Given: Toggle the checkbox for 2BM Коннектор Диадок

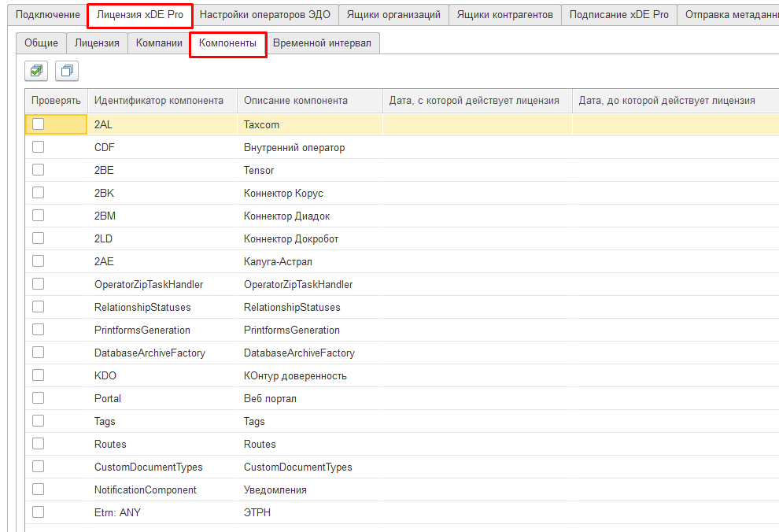Looking at the screenshot, I should (39, 216).
